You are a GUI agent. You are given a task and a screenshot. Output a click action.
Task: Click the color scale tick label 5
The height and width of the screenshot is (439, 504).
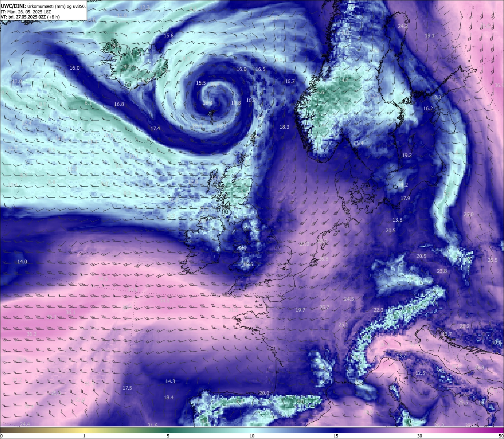(168, 436)
